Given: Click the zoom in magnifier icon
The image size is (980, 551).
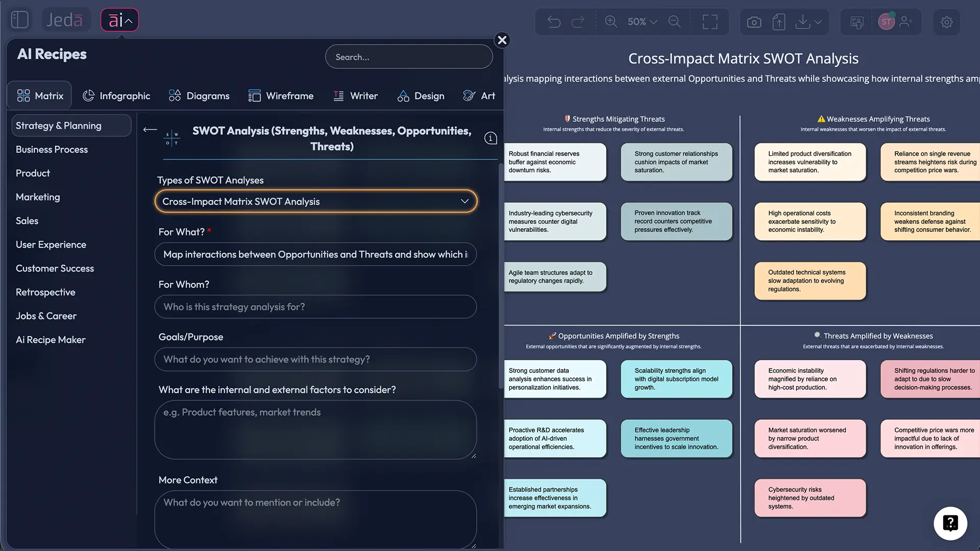Looking at the screenshot, I should pyautogui.click(x=611, y=22).
